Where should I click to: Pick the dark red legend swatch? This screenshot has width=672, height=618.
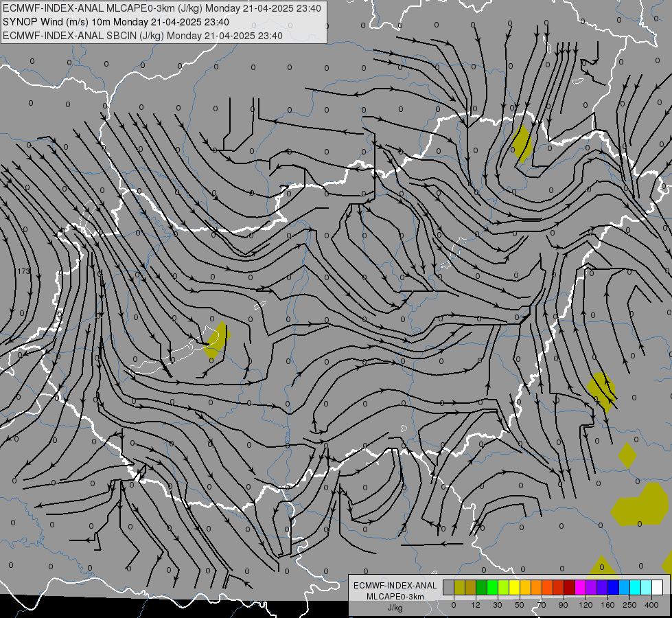click(x=570, y=587)
